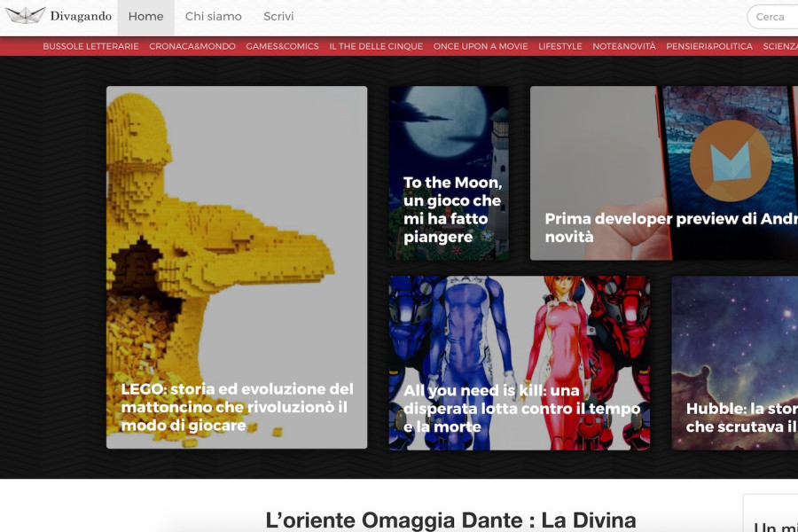Viewport: 798px width, 532px height.
Task: Visit the Once Upon A Movie category
Action: 481,46
